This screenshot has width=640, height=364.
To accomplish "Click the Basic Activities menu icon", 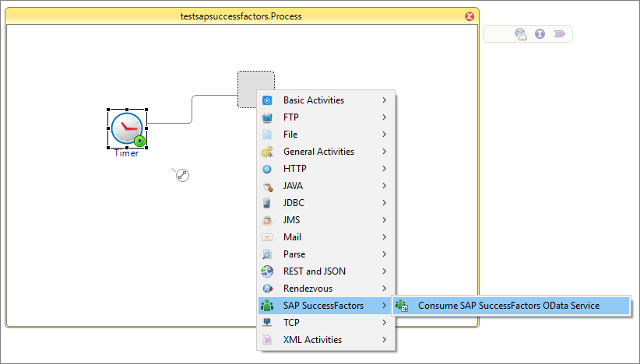I will (x=267, y=100).
